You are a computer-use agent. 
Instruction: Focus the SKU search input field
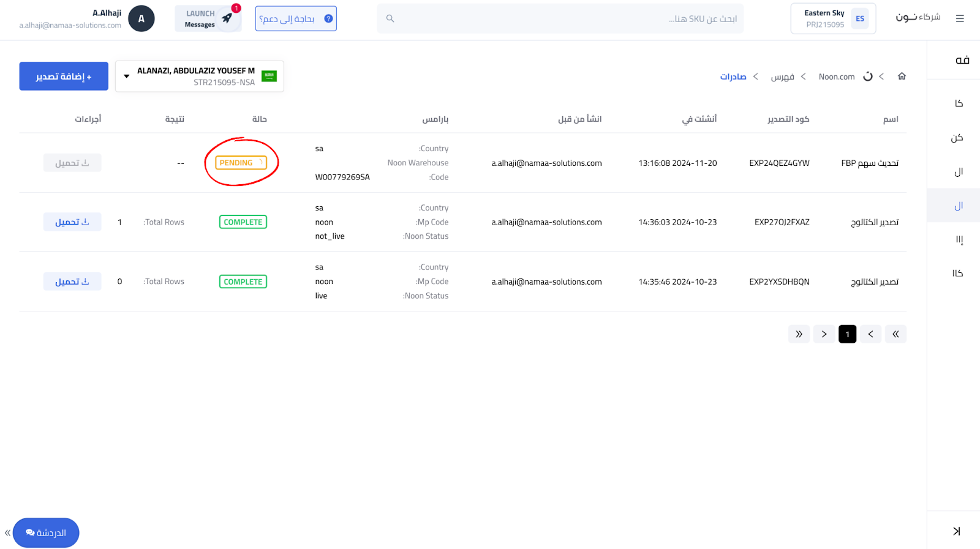coord(560,18)
